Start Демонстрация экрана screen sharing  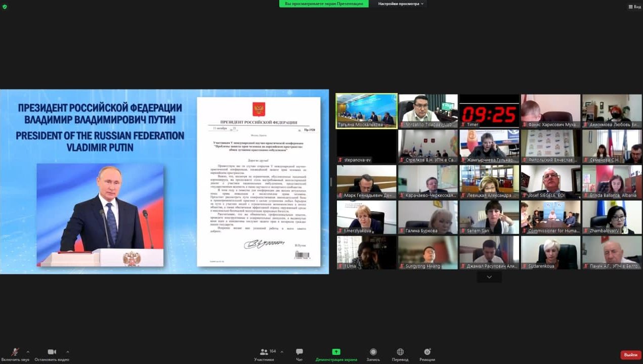[336, 354]
